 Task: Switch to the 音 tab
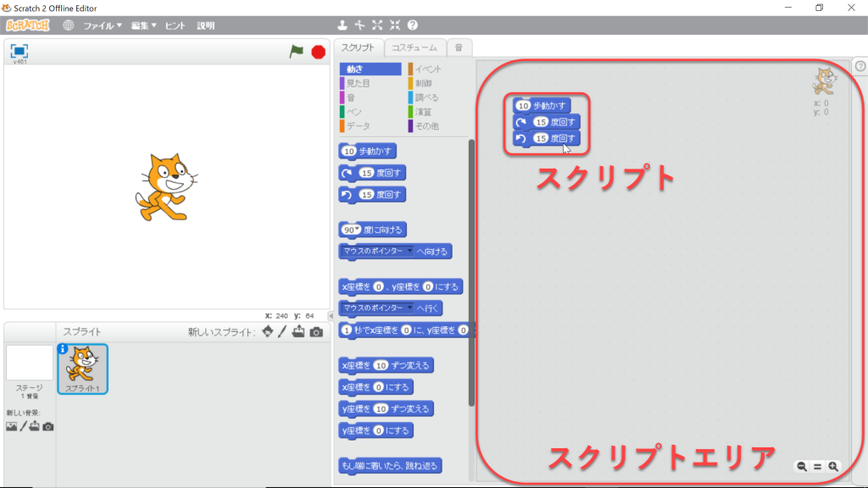(459, 47)
